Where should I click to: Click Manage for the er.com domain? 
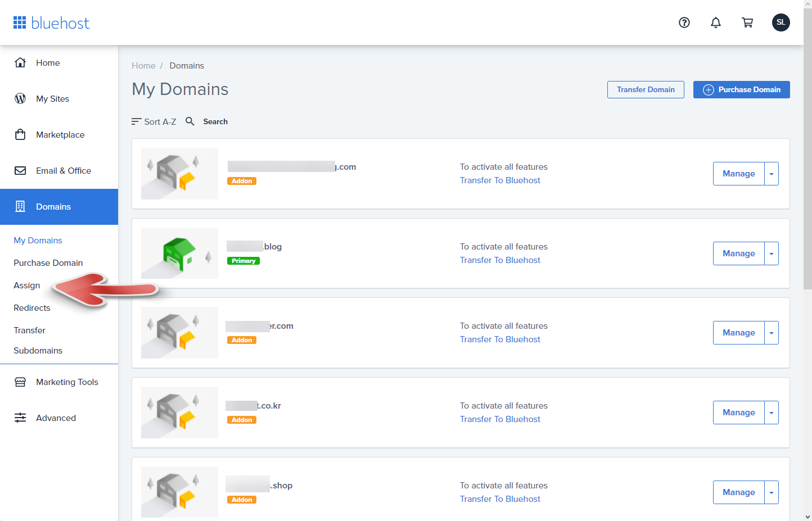coord(739,333)
